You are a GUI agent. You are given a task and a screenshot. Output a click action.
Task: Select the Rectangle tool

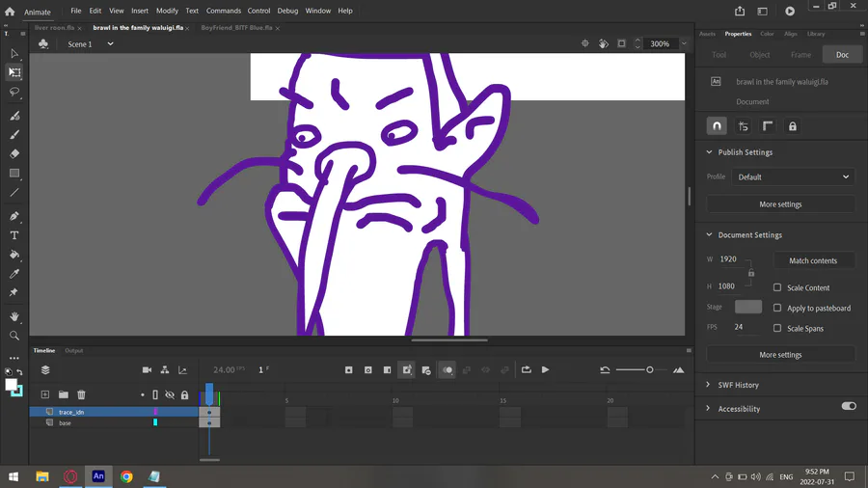14,174
